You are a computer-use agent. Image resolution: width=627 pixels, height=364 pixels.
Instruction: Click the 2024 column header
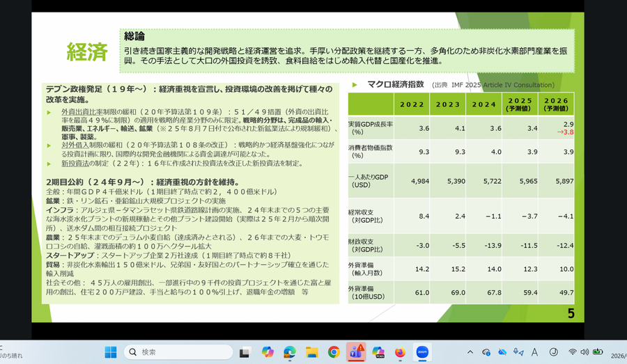click(x=484, y=104)
